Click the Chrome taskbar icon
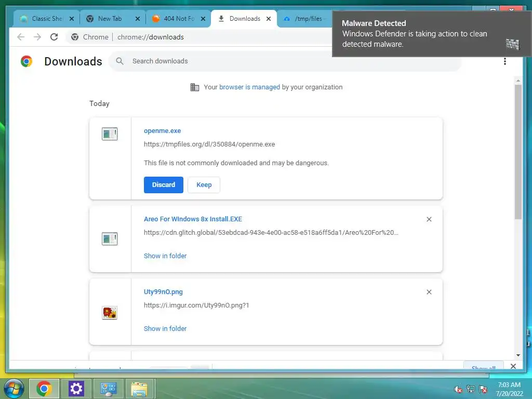Viewport: 532px width, 399px height. point(44,389)
